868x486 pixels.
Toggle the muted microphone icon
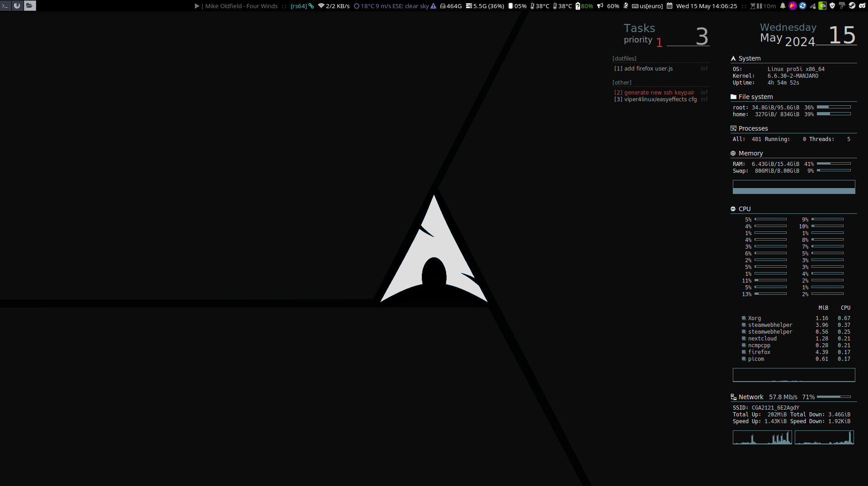(626, 6)
